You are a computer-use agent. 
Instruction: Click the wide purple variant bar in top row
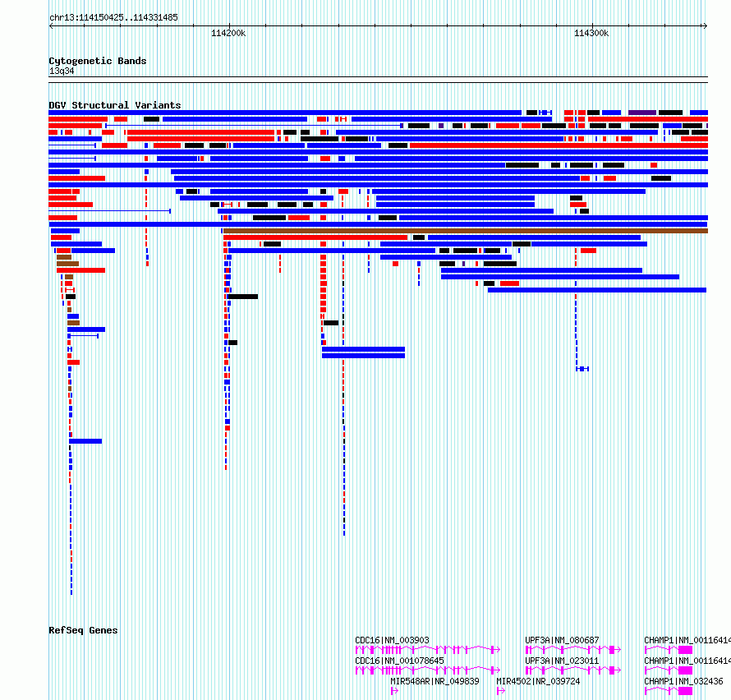(x=642, y=113)
